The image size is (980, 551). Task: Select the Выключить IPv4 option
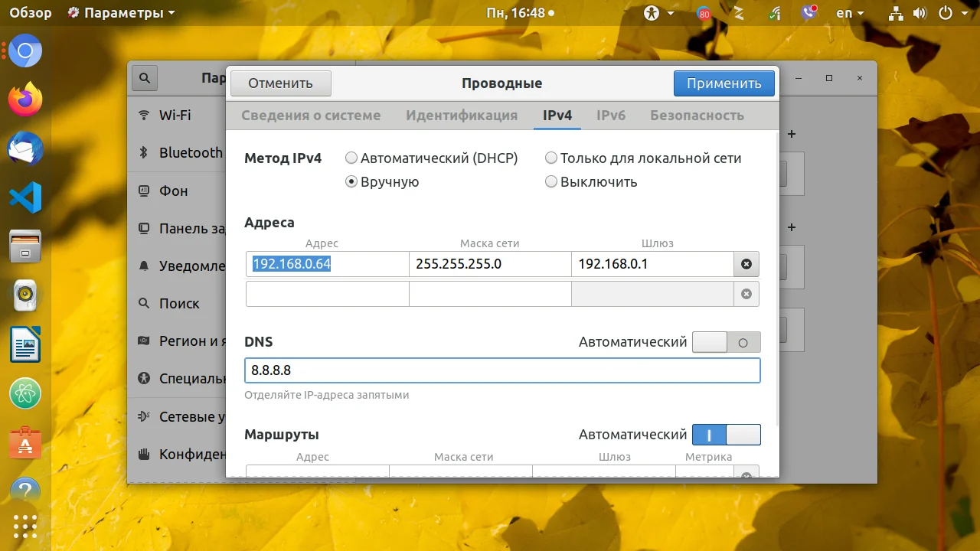tap(591, 182)
